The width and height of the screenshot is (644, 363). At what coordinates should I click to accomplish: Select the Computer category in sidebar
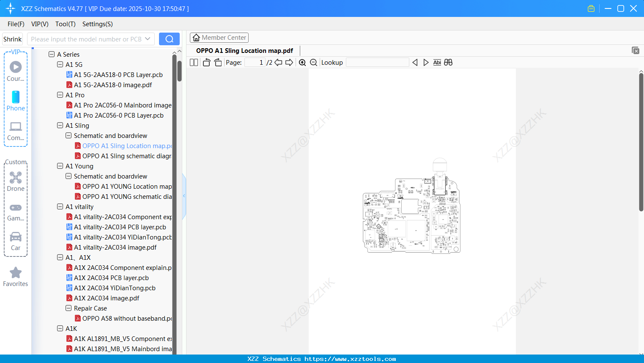pos(16,131)
